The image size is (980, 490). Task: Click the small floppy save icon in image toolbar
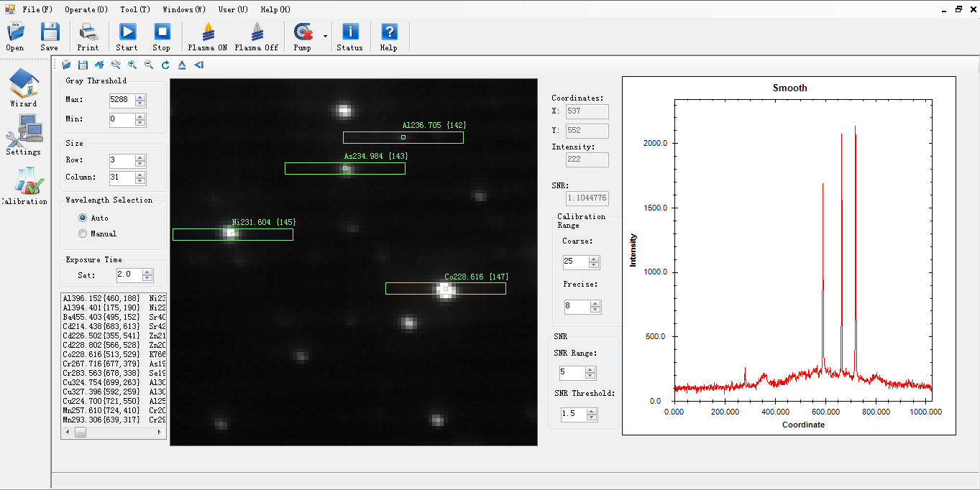point(83,65)
